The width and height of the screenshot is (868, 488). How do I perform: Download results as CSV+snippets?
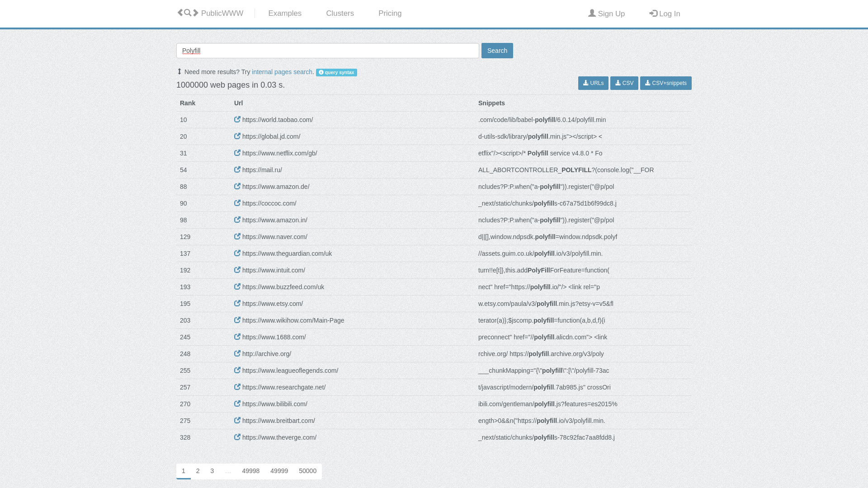[666, 83]
